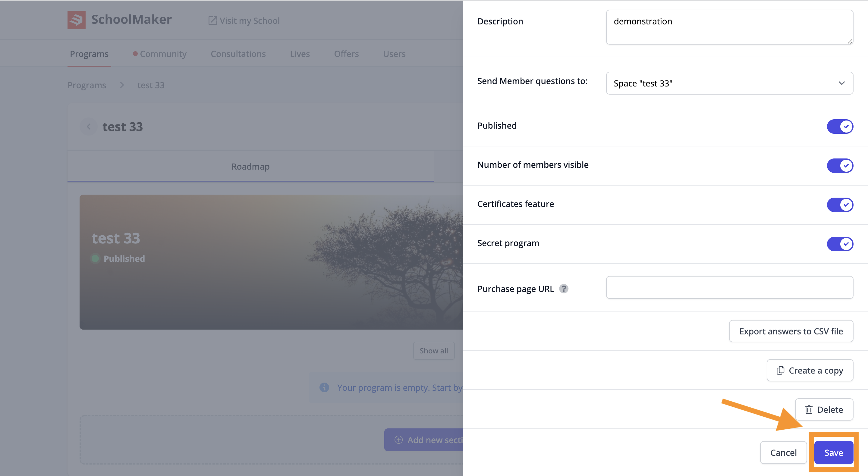Screen dimensions: 868x476
Task: Click the green published status dot
Action: pos(95,258)
